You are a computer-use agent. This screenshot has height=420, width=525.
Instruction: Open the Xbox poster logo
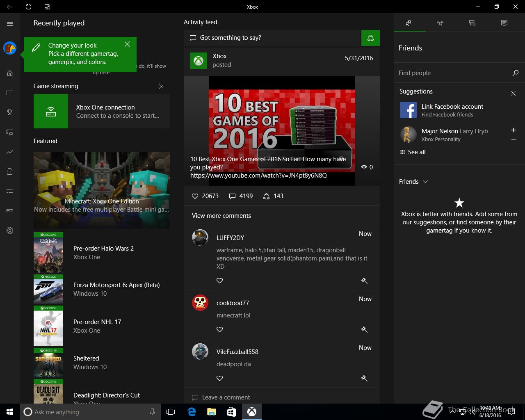tap(199, 61)
